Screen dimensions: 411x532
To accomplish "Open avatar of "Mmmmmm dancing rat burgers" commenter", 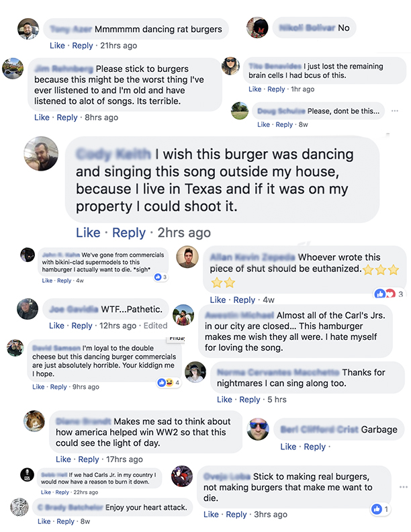I will (x=28, y=30).
